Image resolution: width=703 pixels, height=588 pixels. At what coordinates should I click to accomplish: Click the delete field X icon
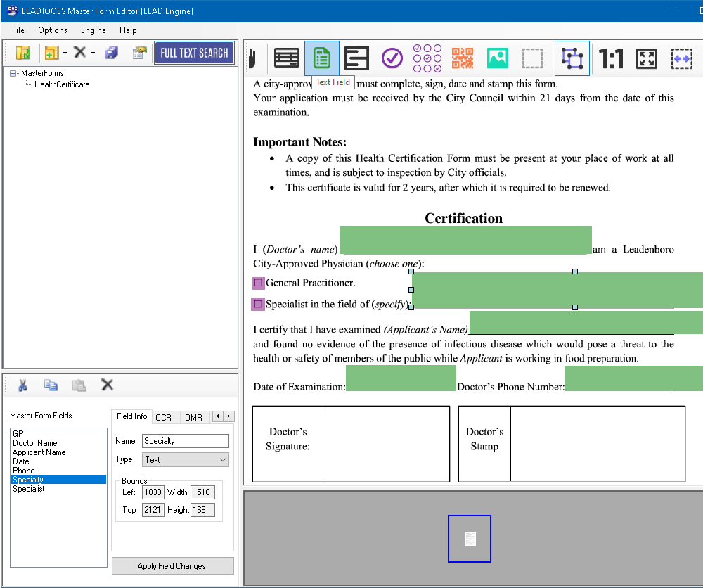click(x=107, y=385)
